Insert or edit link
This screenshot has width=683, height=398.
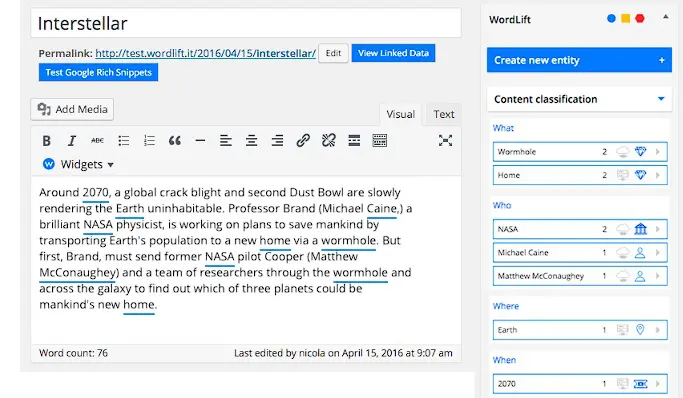303,141
